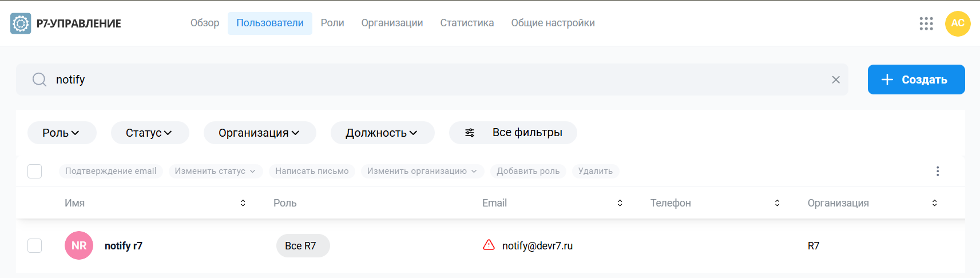Switch to the Пользователи tab
The image size is (980, 278).
click(x=270, y=23)
